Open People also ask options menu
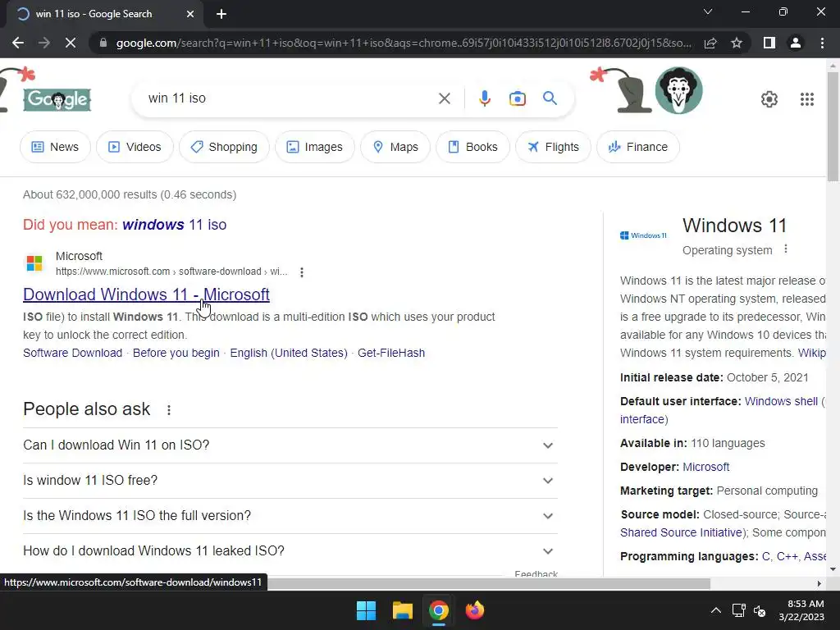The image size is (840, 630). pos(169,410)
